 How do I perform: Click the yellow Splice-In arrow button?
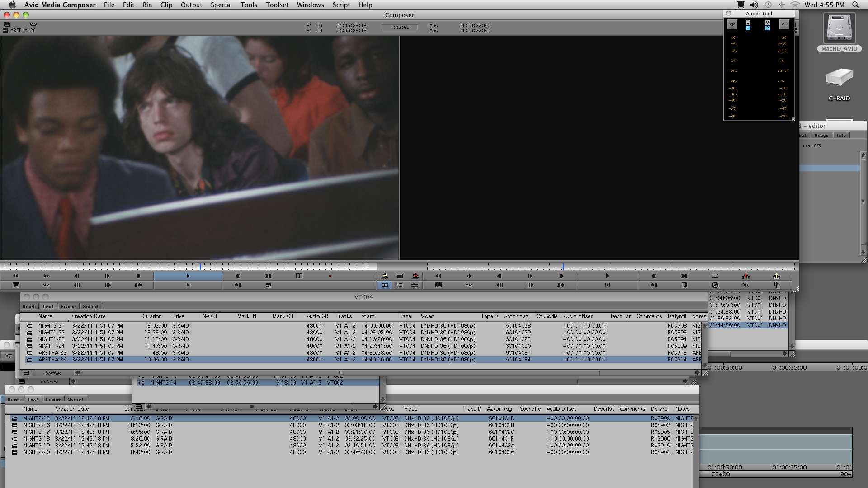click(x=384, y=276)
